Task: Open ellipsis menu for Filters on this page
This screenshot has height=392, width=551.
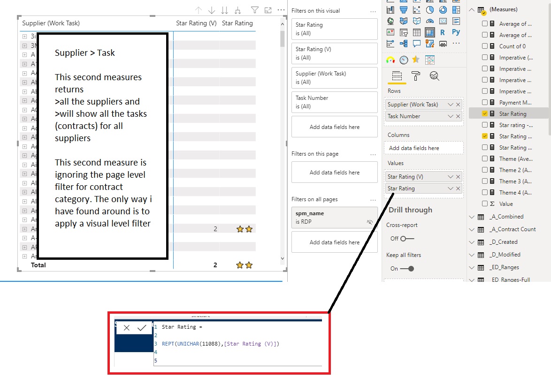Action: [373, 154]
